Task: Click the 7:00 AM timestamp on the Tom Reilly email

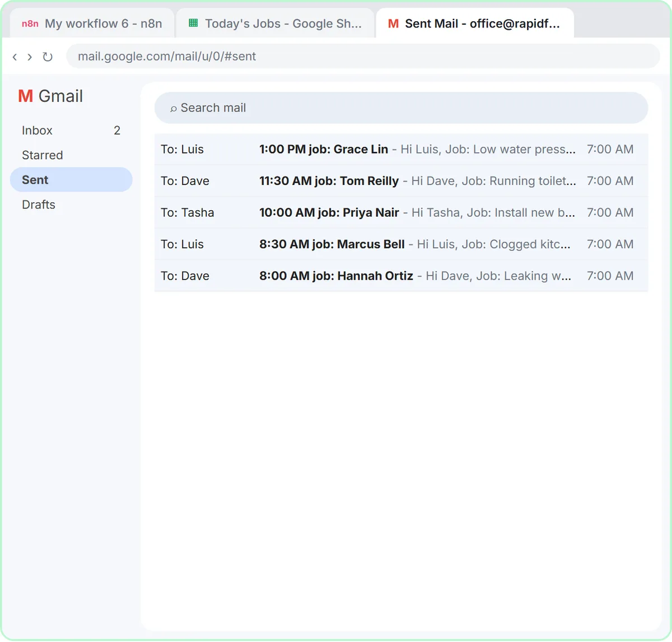Action: coord(610,181)
